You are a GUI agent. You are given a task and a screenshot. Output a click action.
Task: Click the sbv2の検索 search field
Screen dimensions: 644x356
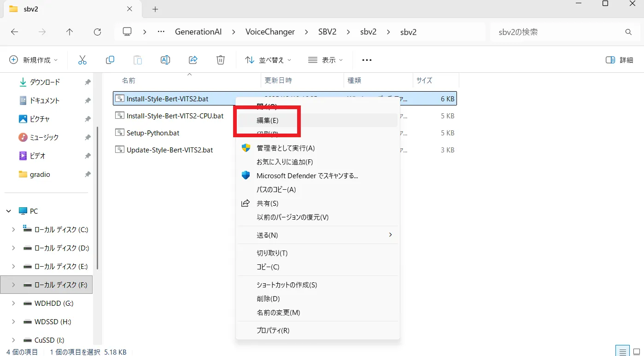557,32
